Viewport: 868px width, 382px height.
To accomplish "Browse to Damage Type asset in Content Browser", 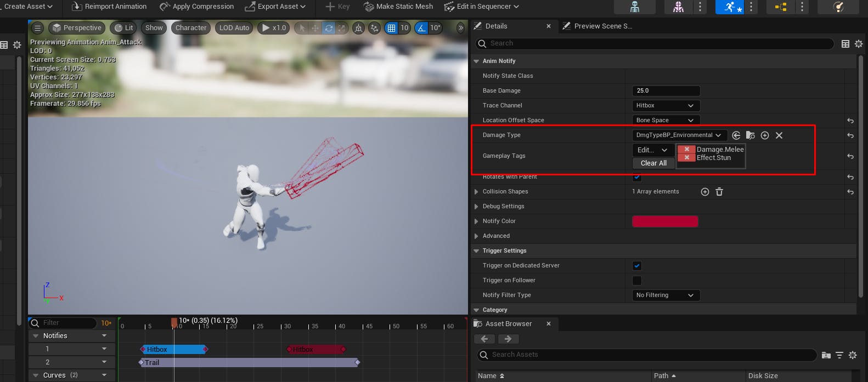I will pos(751,135).
